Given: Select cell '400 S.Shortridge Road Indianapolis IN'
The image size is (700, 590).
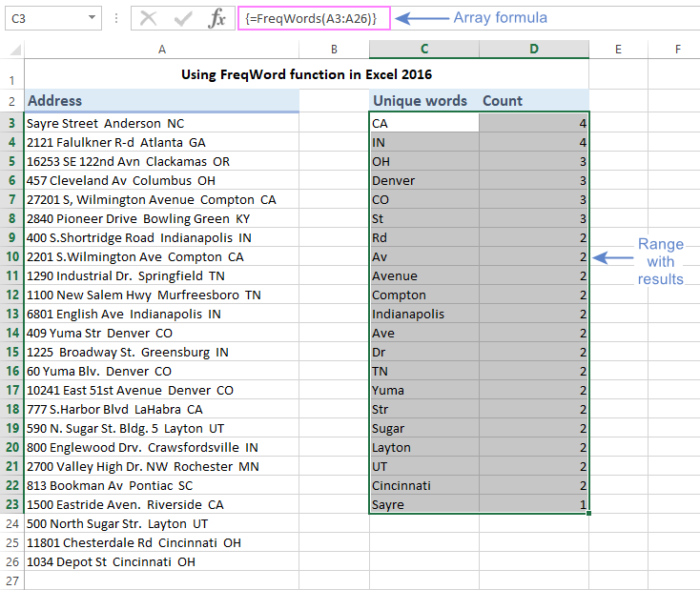Looking at the screenshot, I should click(161, 237).
